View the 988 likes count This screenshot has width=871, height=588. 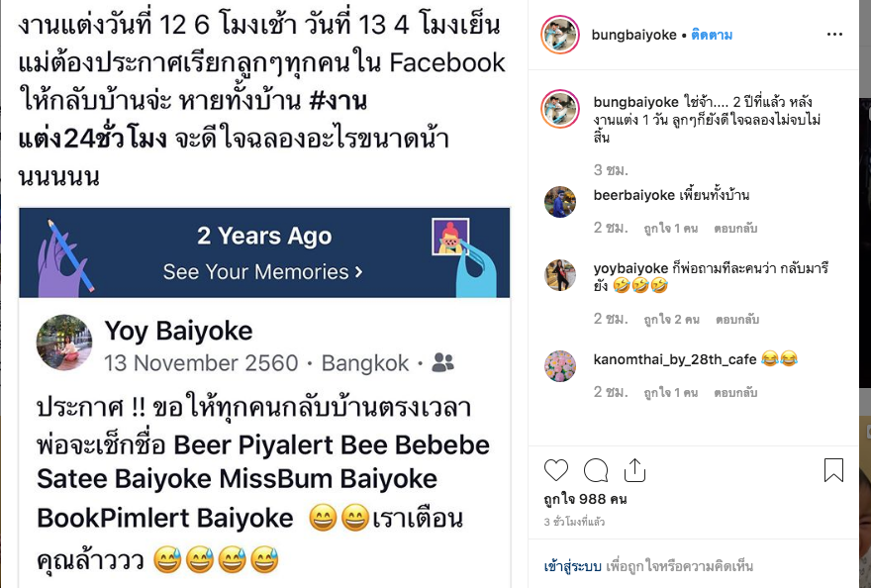tap(586, 499)
